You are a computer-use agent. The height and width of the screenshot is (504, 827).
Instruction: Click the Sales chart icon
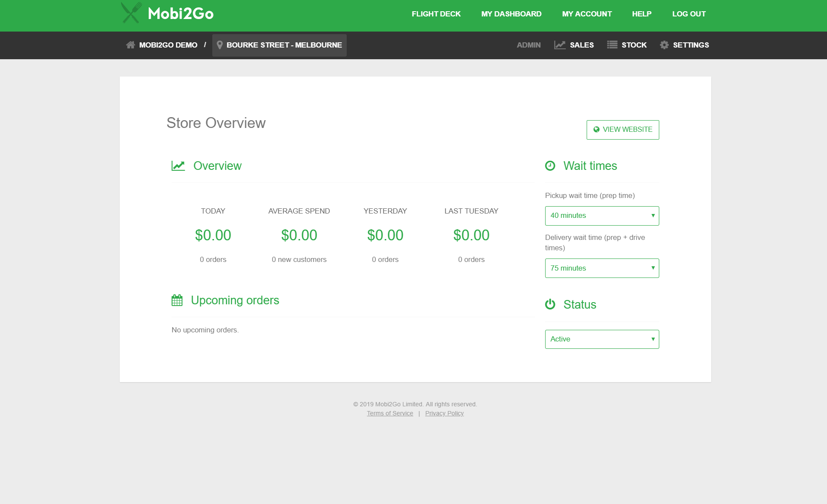click(x=560, y=45)
